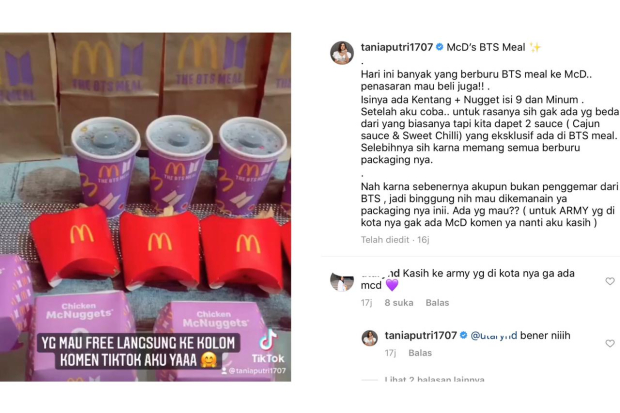Screen dimensions: 620x413
Task: Expand Lihat 2 balasan lainnya replies
Action: 434,379
